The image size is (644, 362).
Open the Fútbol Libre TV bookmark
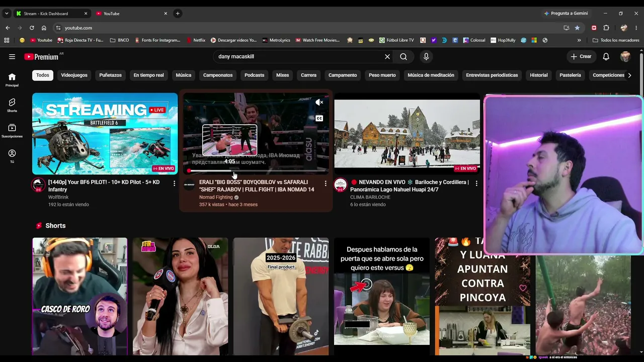click(x=396, y=40)
